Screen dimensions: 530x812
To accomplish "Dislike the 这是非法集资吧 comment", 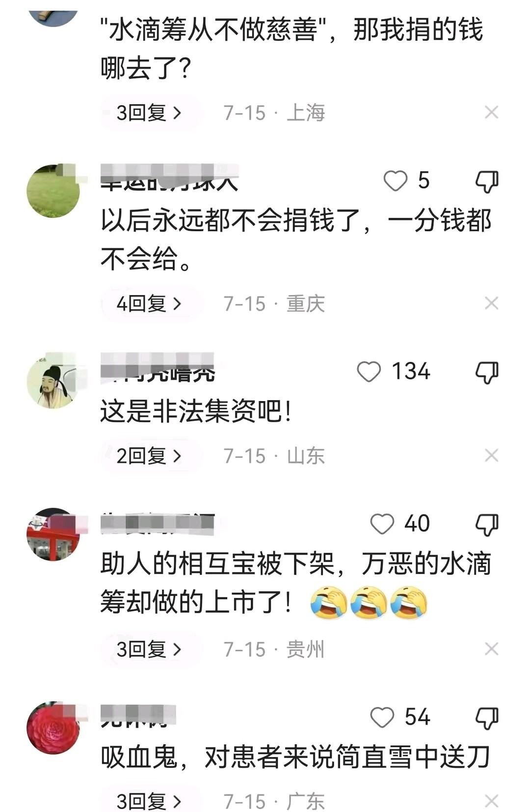I will point(487,373).
